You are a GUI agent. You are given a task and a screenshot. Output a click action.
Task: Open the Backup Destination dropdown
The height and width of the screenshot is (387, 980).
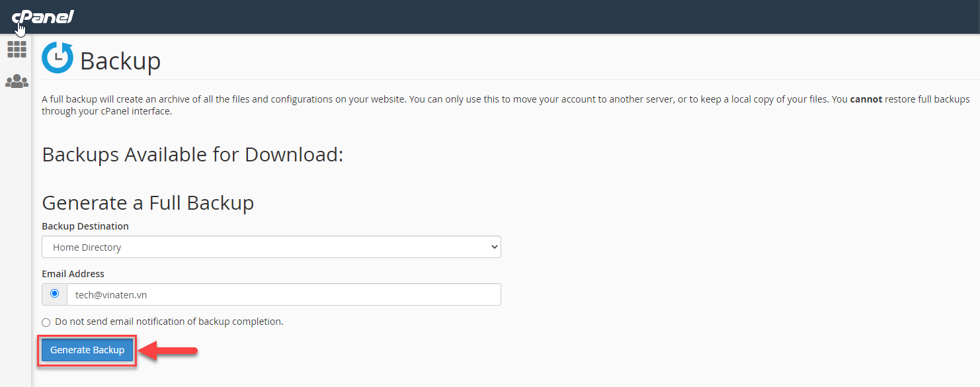tap(271, 247)
